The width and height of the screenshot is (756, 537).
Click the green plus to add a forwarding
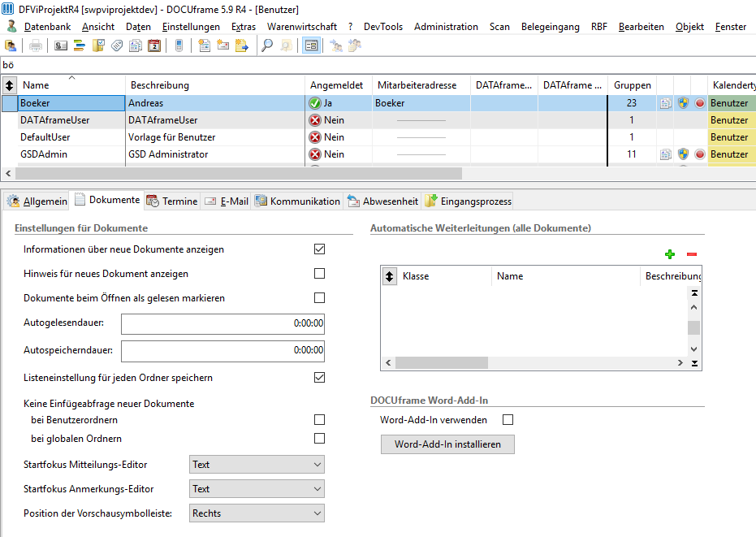click(x=670, y=254)
